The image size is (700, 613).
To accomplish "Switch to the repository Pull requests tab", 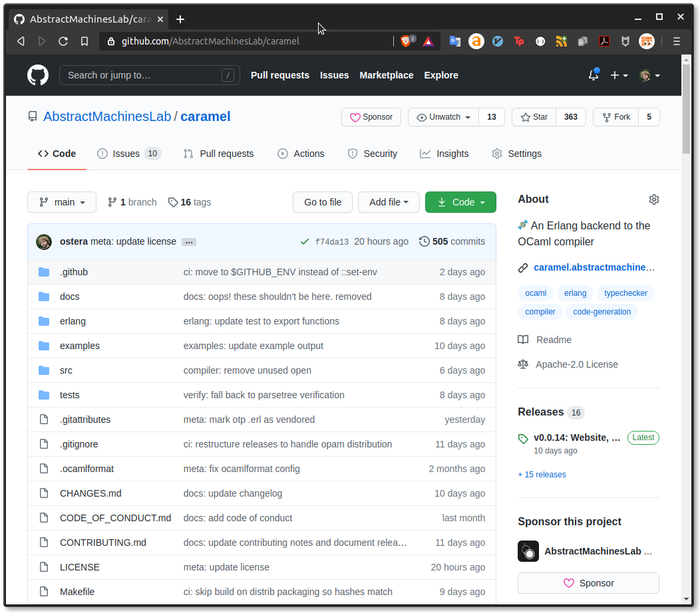I will click(218, 154).
